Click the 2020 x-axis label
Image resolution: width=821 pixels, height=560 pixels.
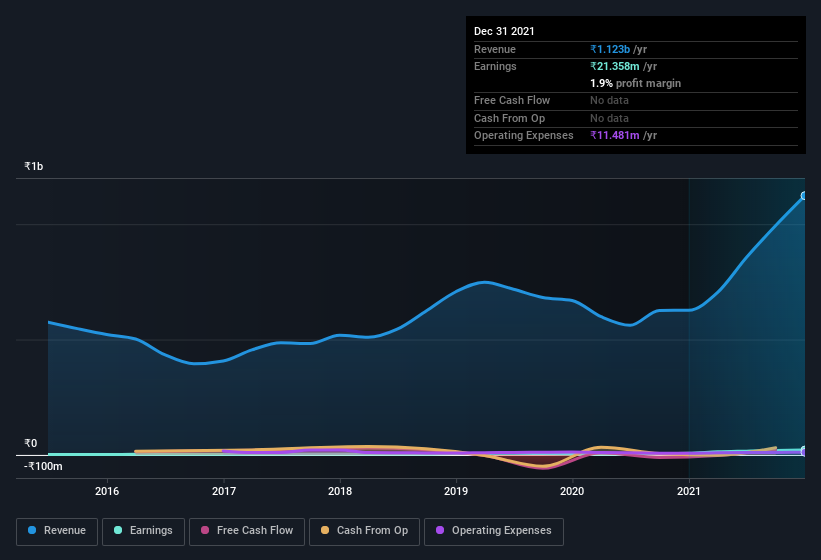click(x=572, y=491)
